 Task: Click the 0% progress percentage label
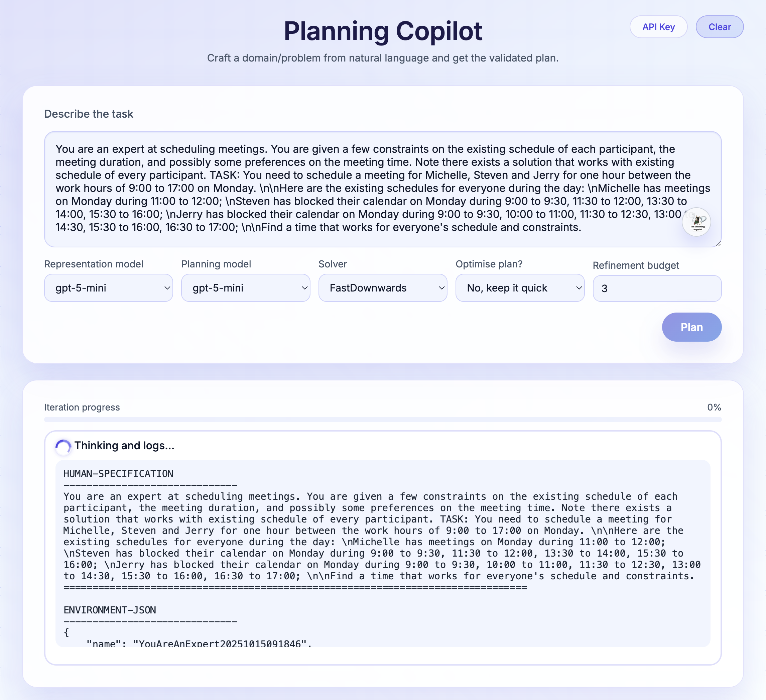(x=714, y=407)
